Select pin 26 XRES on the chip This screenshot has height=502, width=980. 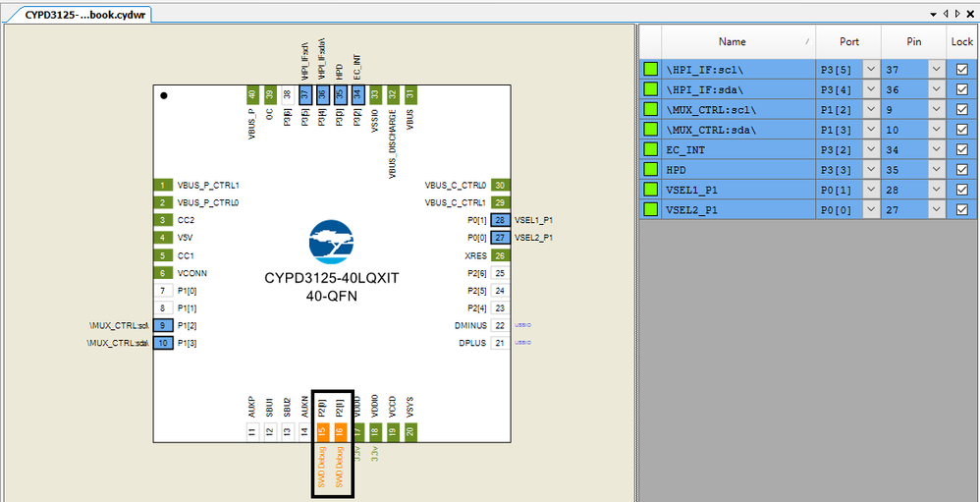click(x=501, y=255)
